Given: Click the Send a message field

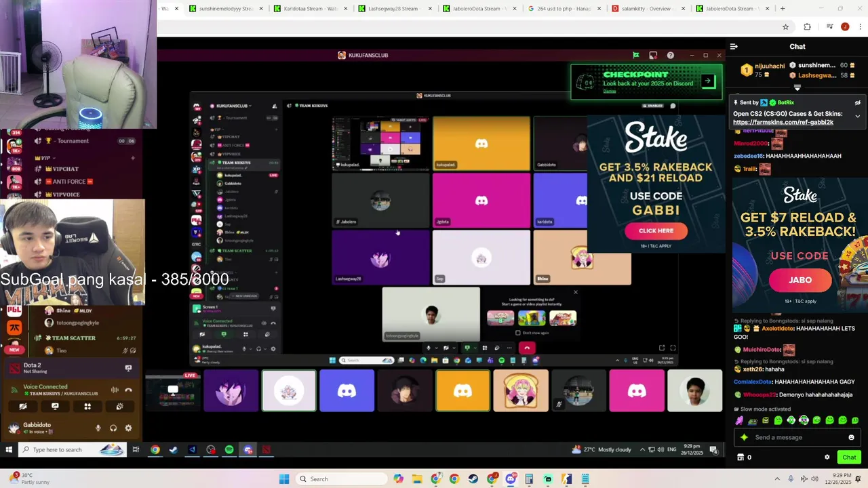Looking at the screenshot, I should (x=797, y=437).
